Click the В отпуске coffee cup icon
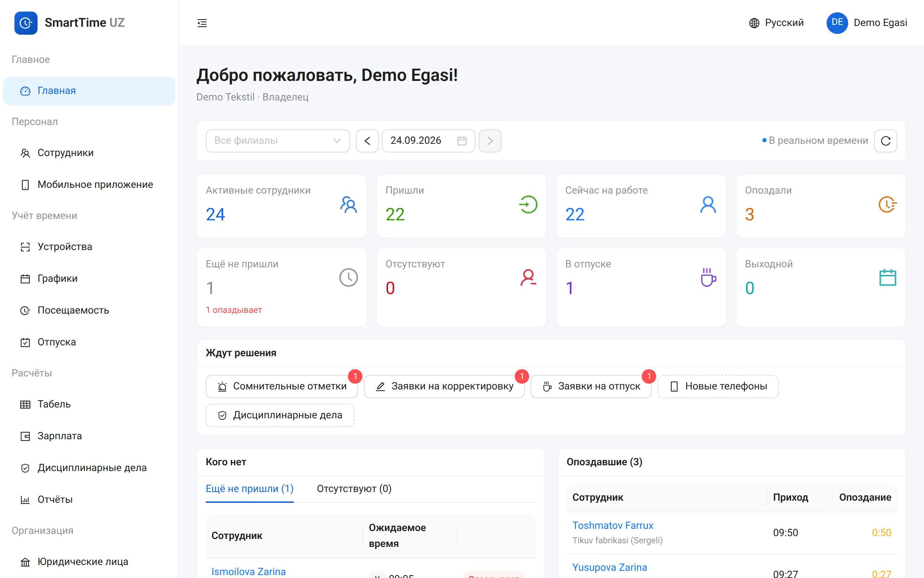This screenshot has width=924, height=578. click(708, 277)
